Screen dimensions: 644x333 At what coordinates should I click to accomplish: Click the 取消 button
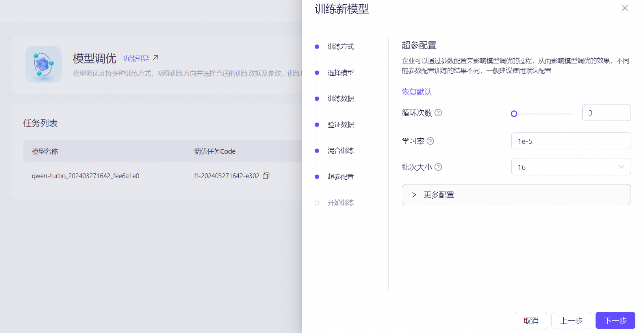tap(531, 320)
